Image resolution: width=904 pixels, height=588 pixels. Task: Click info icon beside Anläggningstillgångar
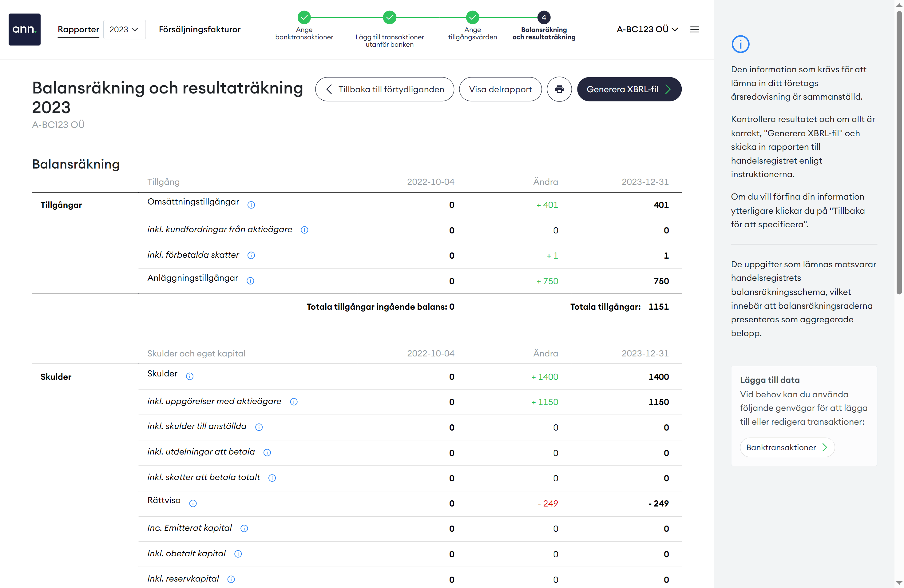pos(250,281)
